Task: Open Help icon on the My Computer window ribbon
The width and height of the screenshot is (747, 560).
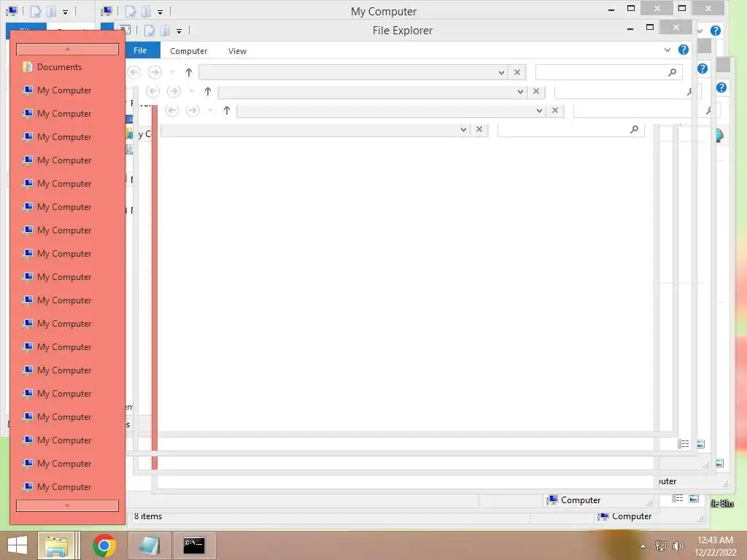Action: 715,31
